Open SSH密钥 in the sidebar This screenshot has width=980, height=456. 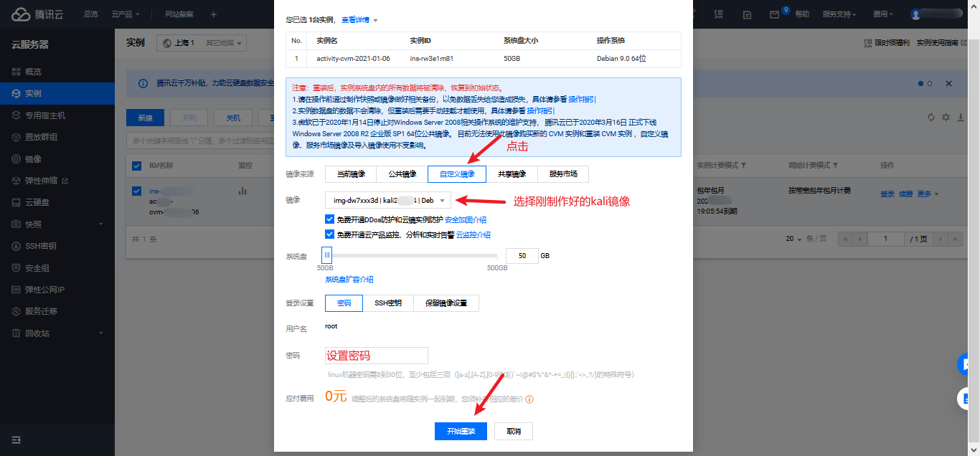pyautogui.click(x=40, y=246)
